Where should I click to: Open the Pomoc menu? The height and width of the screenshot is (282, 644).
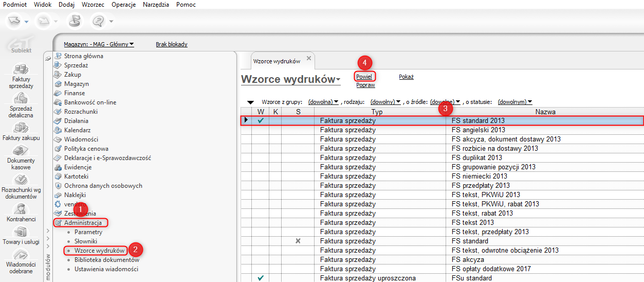[x=186, y=4]
